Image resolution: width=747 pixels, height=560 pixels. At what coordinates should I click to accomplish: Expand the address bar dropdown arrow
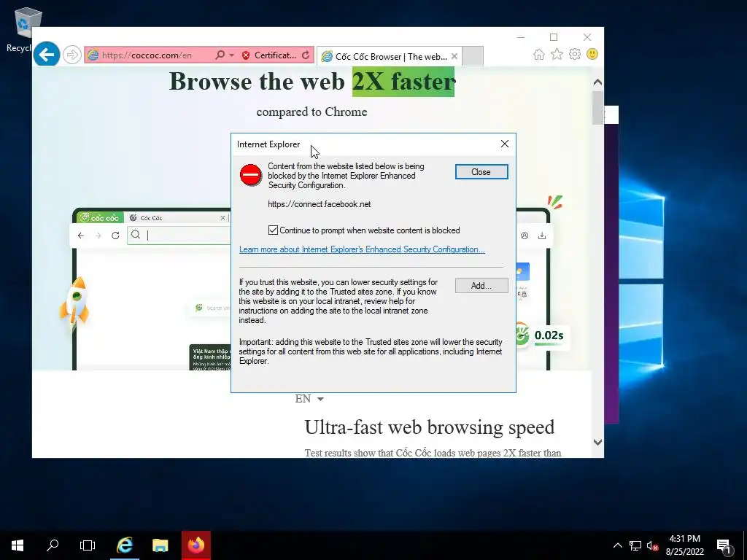[231, 55]
